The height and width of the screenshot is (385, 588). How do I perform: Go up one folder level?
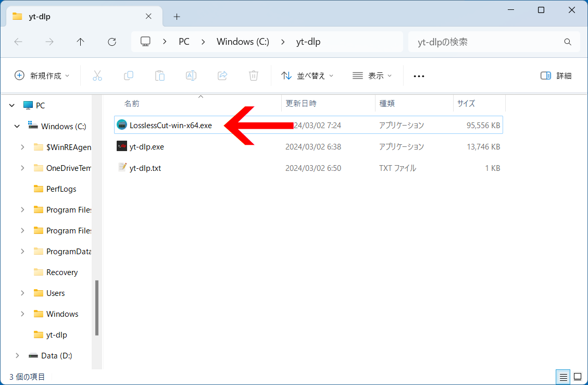coord(80,42)
